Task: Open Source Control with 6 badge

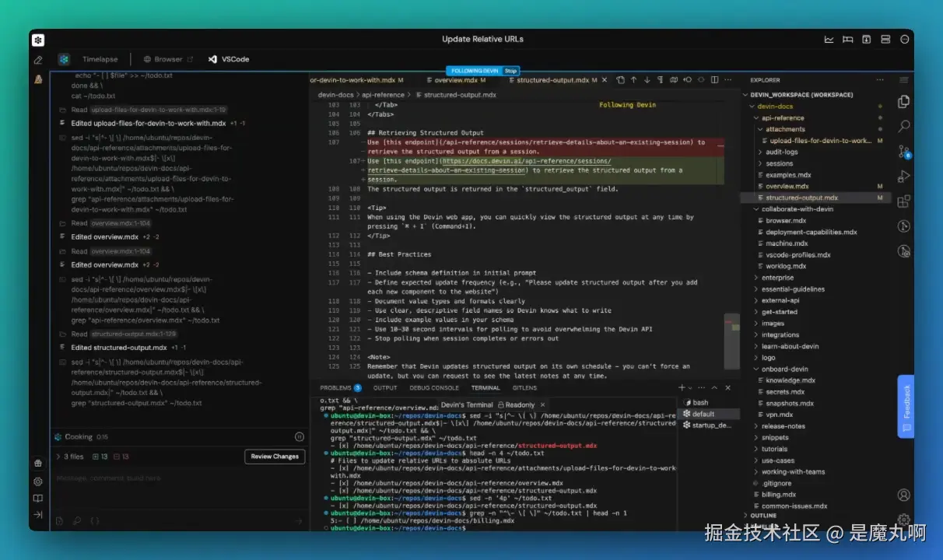Action: tap(903, 152)
